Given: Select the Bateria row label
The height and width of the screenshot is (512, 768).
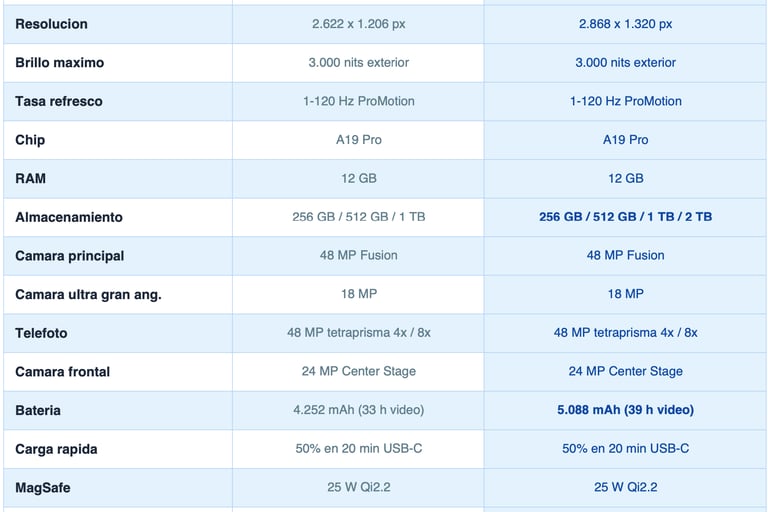Looking at the screenshot, I should [38, 411].
